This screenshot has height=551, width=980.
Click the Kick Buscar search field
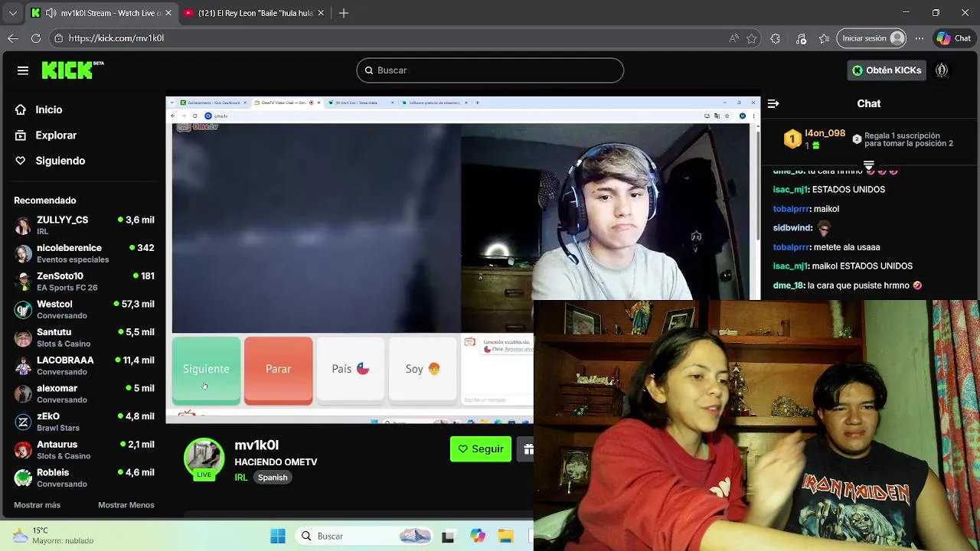490,70
